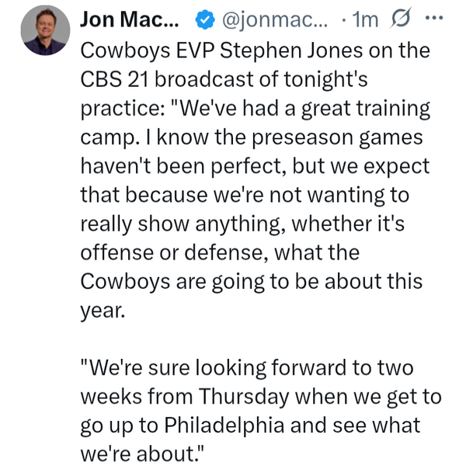
Task: Click the line 'We're sure looking forward to two'
Action: coord(247,368)
